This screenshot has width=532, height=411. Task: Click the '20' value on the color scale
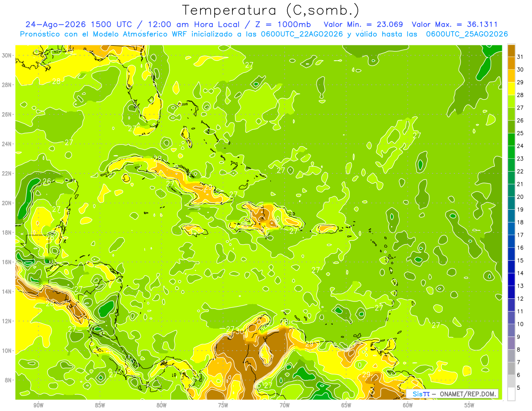pyautogui.click(x=520, y=197)
